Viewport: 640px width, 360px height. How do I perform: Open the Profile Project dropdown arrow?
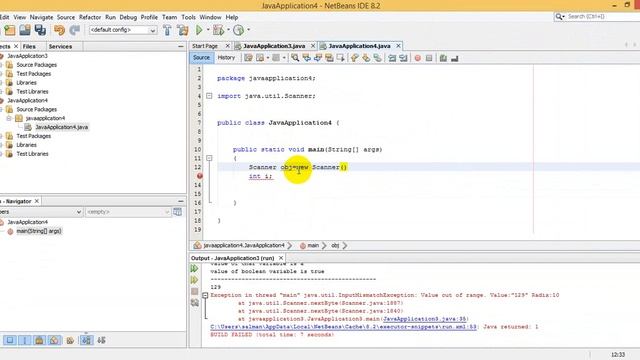pos(248,30)
